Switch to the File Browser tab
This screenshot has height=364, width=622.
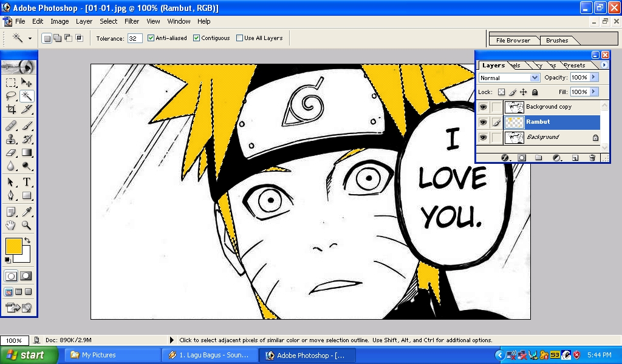[x=513, y=41]
